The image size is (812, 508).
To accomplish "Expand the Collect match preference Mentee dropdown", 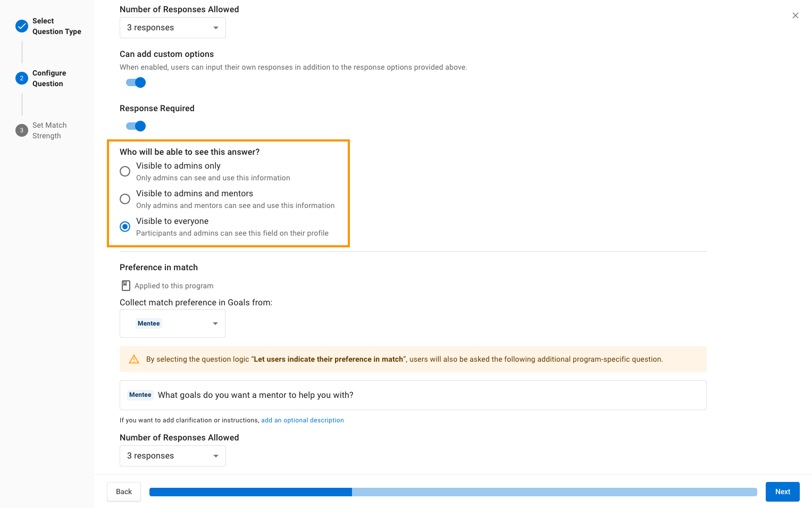I will coord(173,323).
